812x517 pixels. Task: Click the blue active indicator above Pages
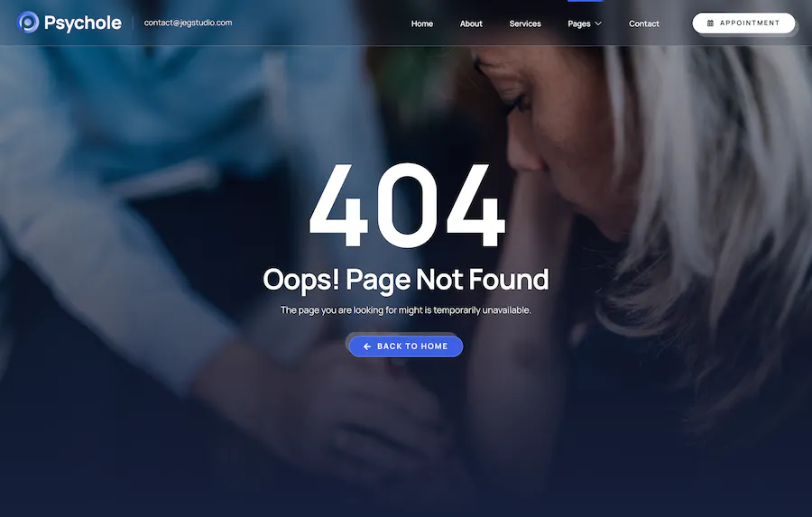[586, 1]
